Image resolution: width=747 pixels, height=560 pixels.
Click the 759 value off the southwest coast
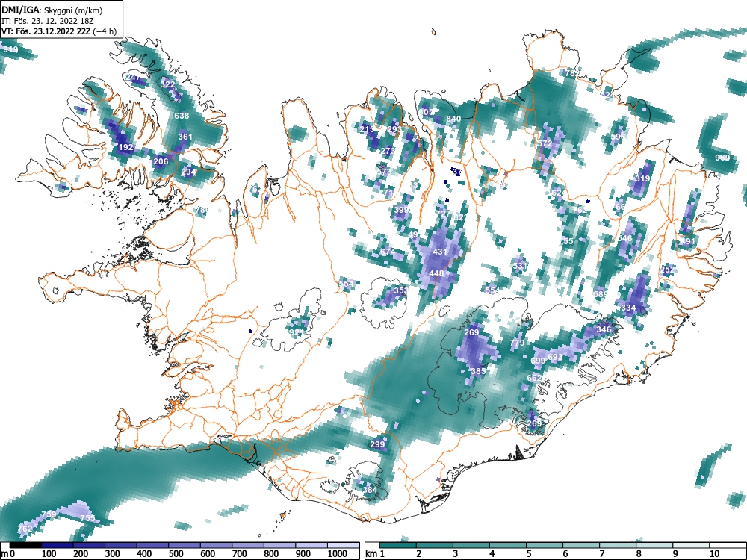[49, 514]
